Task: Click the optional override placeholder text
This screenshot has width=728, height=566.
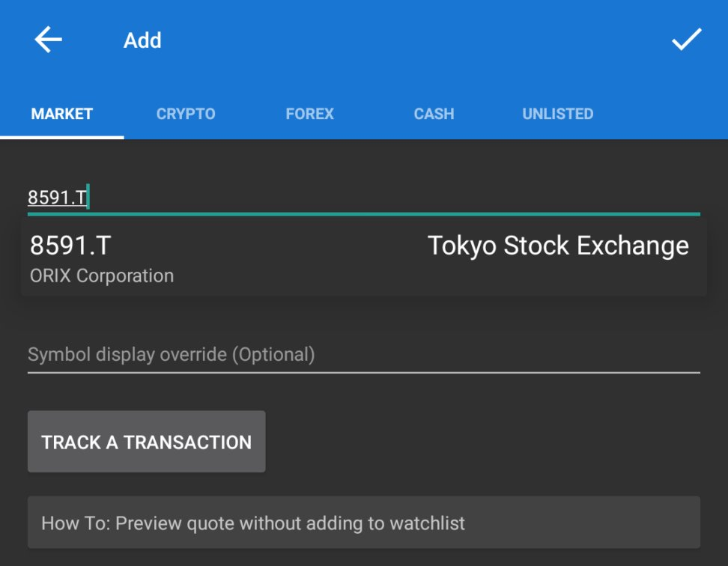Action: pos(172,354)
